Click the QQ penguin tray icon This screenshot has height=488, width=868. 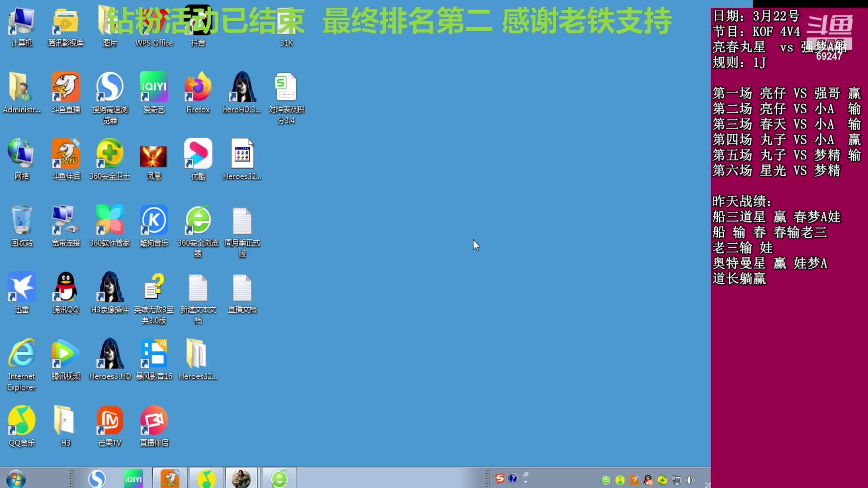(x=648, y=480)
